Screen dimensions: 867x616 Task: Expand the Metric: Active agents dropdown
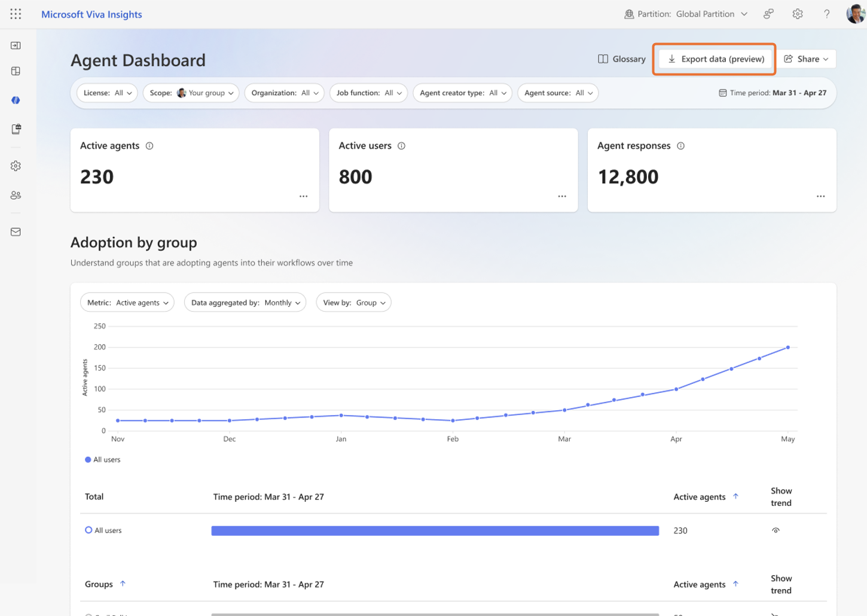pyautogui.click(x=127, y=303)
